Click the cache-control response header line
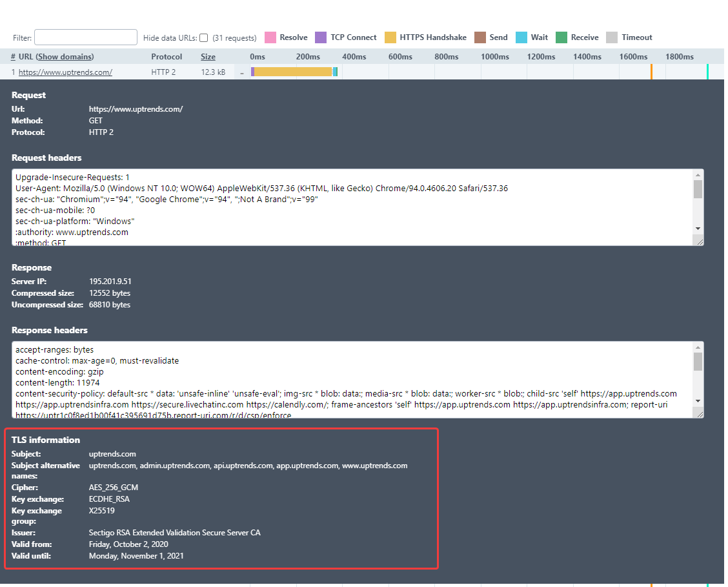This screenshot has width=728, height=587. 97,361
